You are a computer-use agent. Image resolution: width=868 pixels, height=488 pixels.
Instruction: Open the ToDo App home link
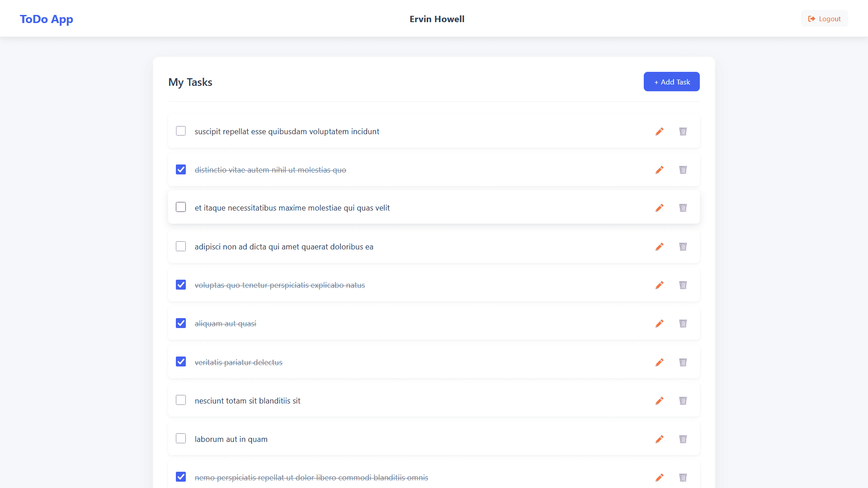coord(46,19)
